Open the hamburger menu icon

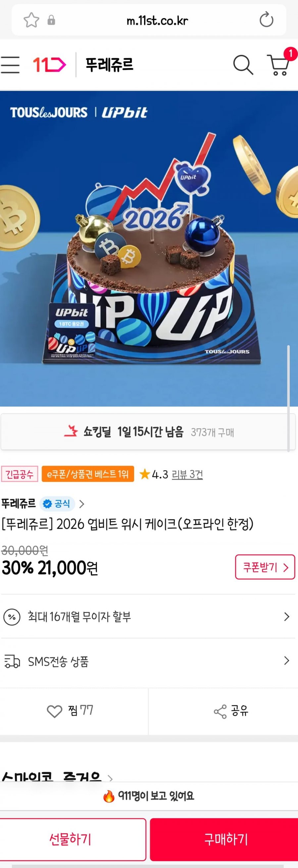tap(10, 65)
